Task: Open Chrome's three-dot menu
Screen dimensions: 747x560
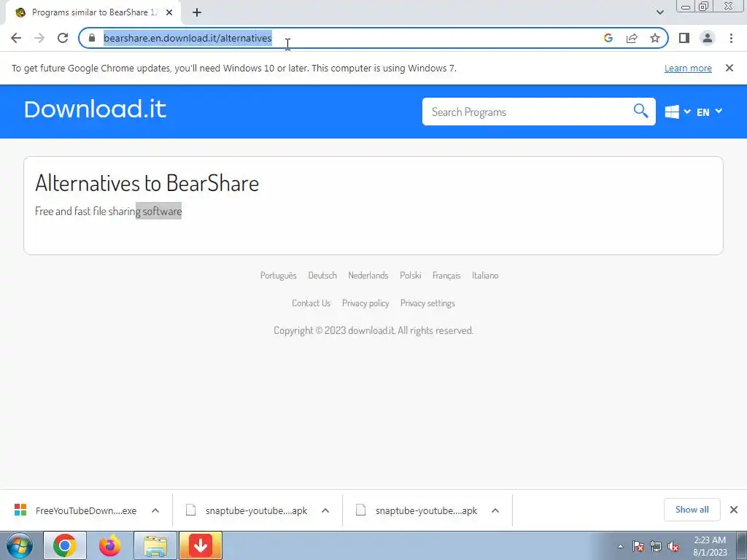Action: (731, 38)
